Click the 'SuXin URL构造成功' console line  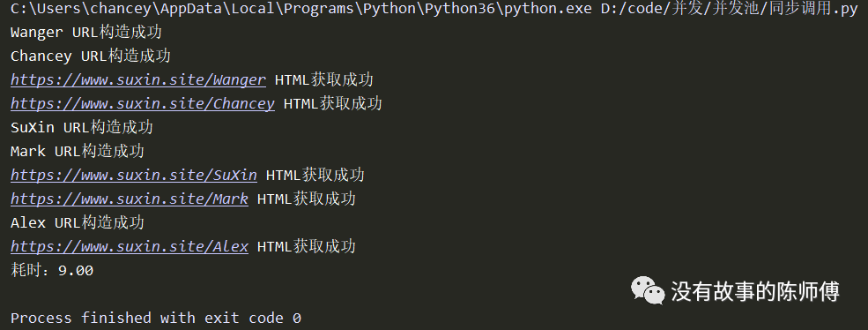click(x=81, y=128)
